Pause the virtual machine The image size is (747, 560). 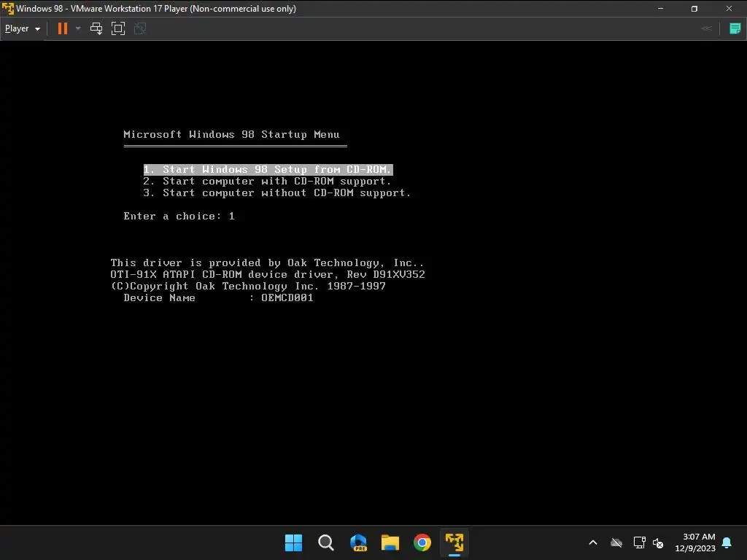pyautogui.click(x=63, y=28)
